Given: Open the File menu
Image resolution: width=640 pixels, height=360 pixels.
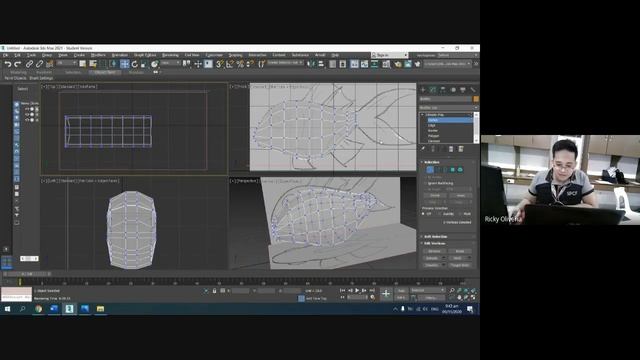Looking at the screenshot, I should pos(6,55).
